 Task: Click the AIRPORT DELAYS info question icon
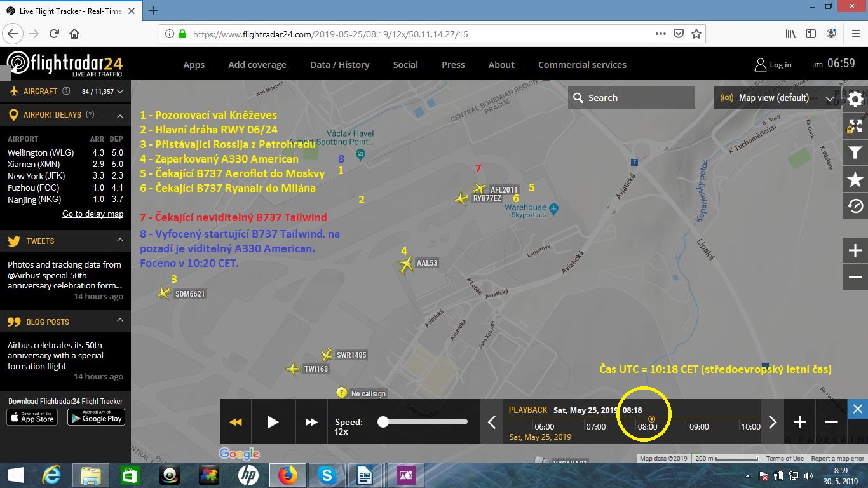90,115
